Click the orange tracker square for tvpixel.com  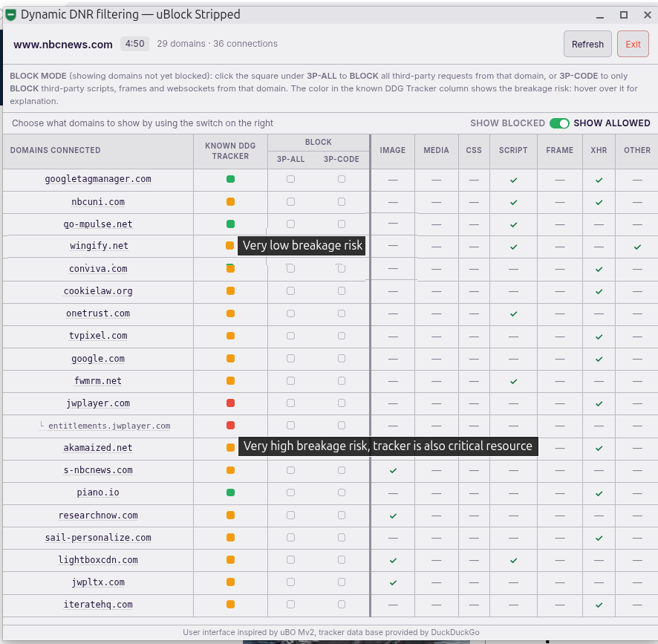[230, 336]
